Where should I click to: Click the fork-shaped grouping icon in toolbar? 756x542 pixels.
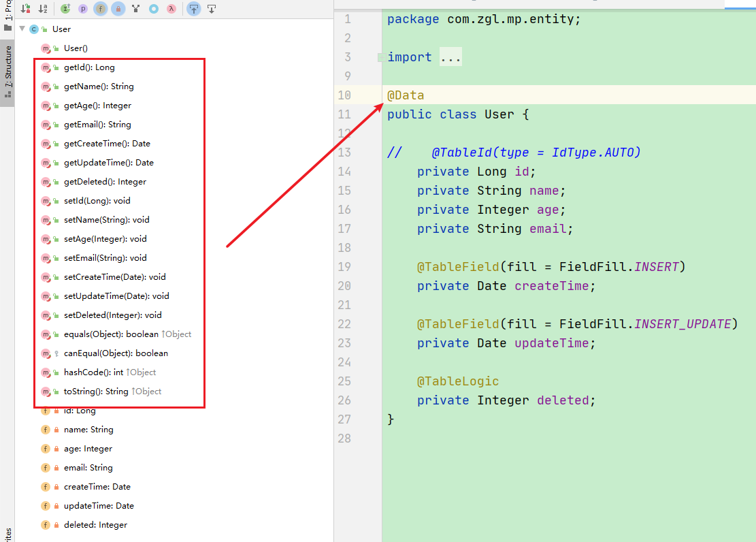click(135, 9)
